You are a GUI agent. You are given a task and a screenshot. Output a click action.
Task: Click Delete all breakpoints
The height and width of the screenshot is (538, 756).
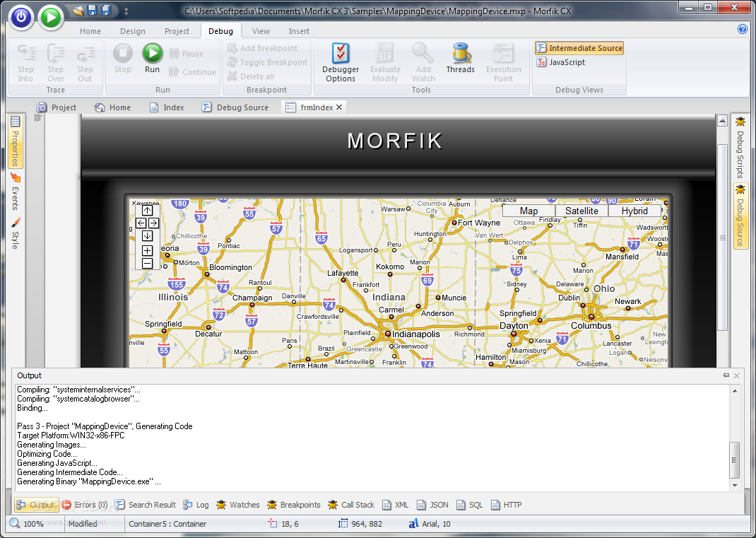[x=251, y=76]
